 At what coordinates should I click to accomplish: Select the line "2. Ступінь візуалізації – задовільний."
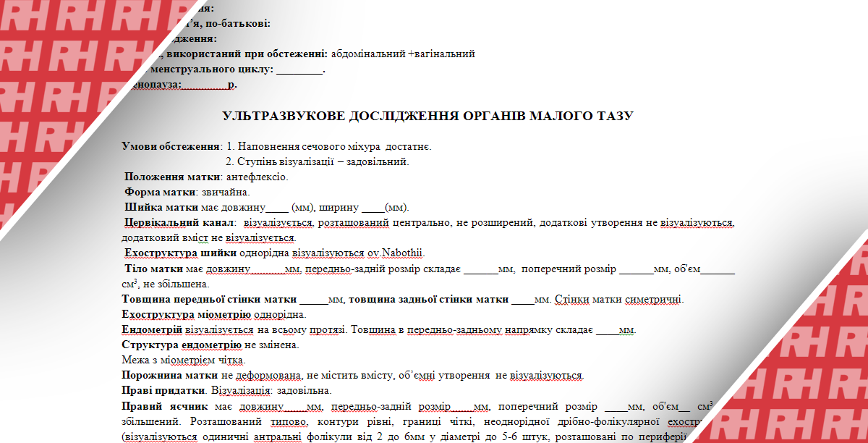(318, 161)
